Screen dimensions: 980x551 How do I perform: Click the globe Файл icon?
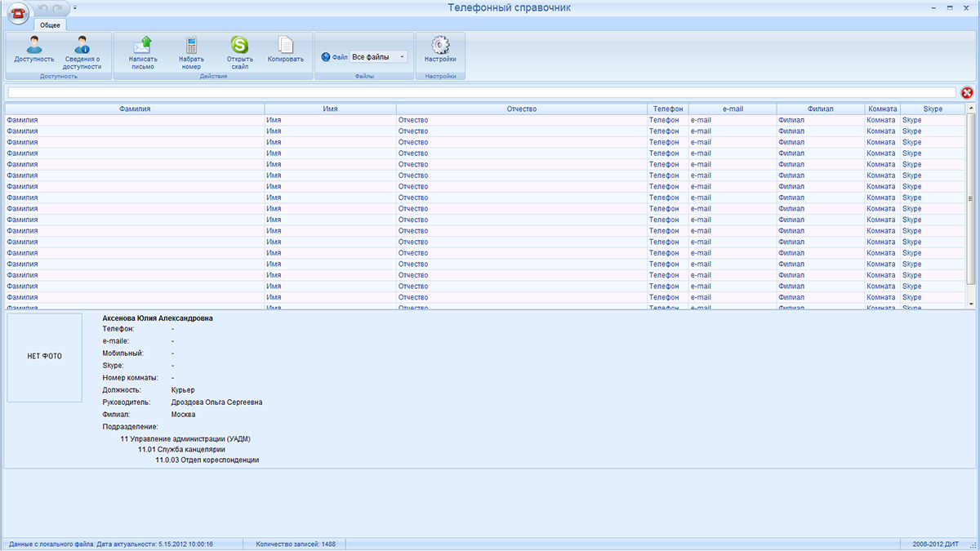click(x=326, y=57)
